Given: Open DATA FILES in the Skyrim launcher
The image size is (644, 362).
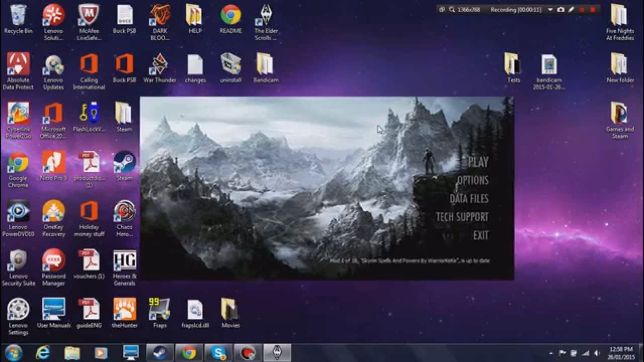Looking at the screenshot, I should [x=469, y=199].
